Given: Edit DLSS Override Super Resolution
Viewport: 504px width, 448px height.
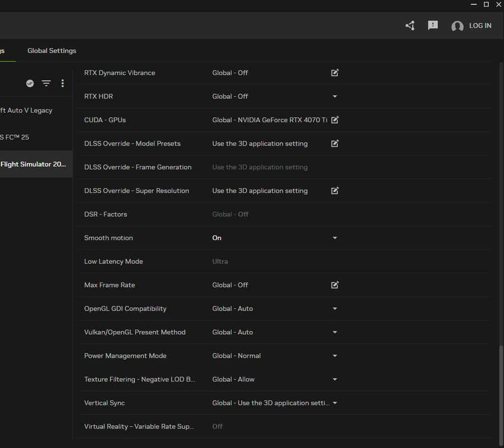Looking at the screenshot, I should coord(335,190).
